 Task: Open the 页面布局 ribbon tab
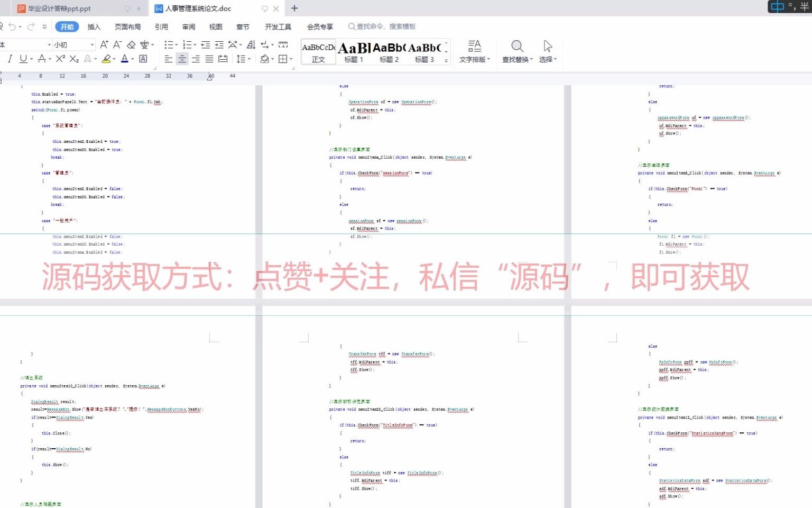coord(127,26)
